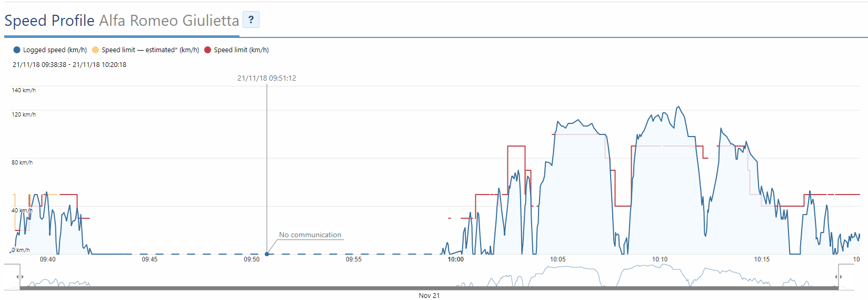
Task: Click the No communication tooltip label
Action: 310,235
